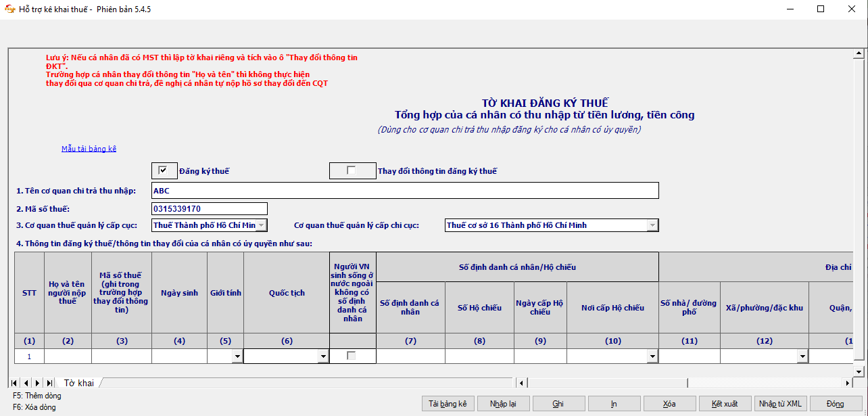868x416 pixels.
Task: Click the horizontal scrollbar left arrow
Action: pyautogui.click(x=521, y=383)
